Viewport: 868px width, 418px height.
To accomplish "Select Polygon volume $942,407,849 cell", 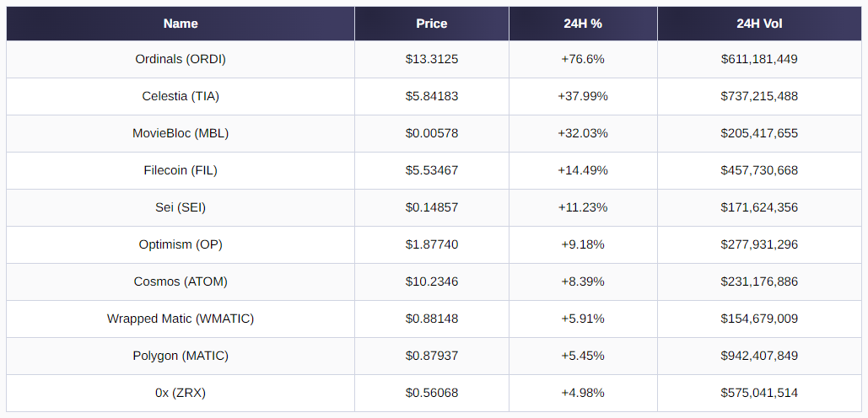I will [x=759, y=356].
